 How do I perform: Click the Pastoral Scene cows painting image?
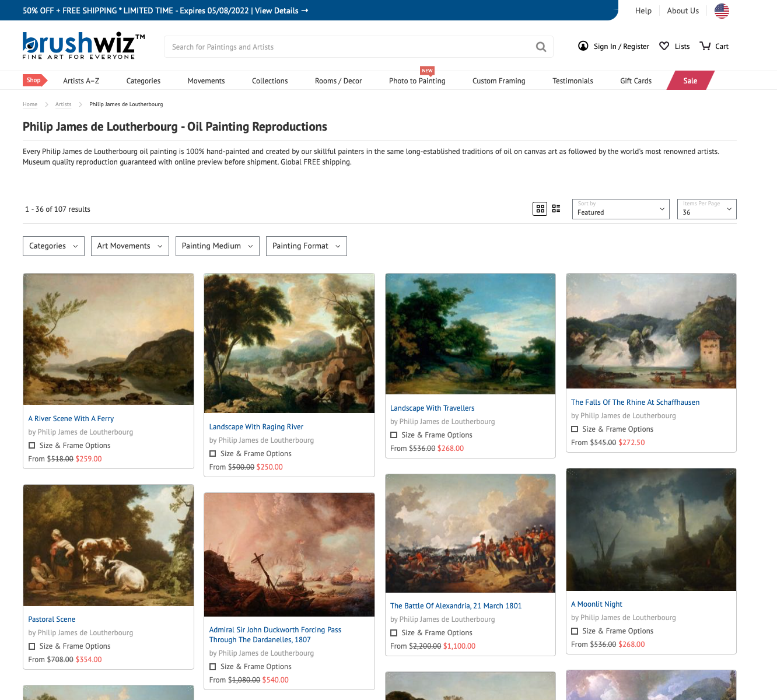tap(108, 545)
